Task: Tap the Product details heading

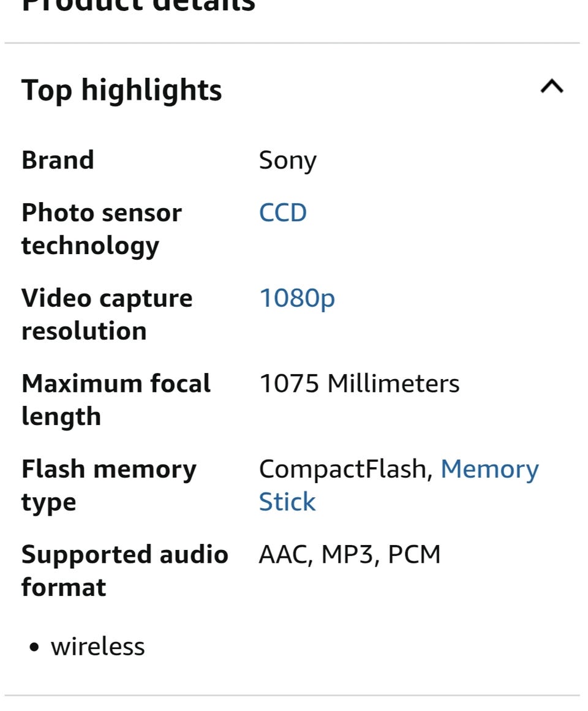Action: click(138, 5)
